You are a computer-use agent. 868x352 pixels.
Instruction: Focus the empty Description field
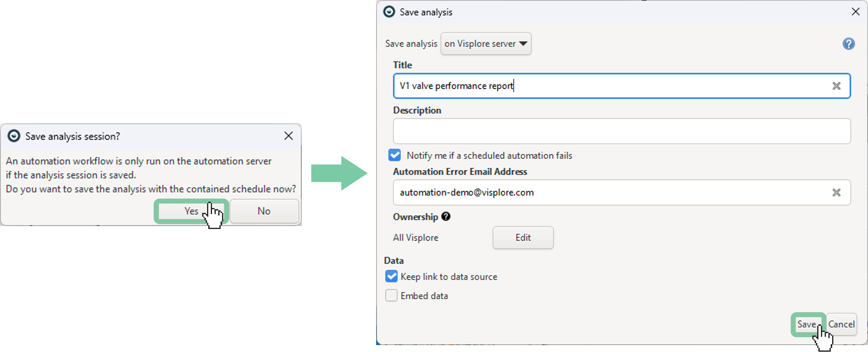[x=621, y=131]
